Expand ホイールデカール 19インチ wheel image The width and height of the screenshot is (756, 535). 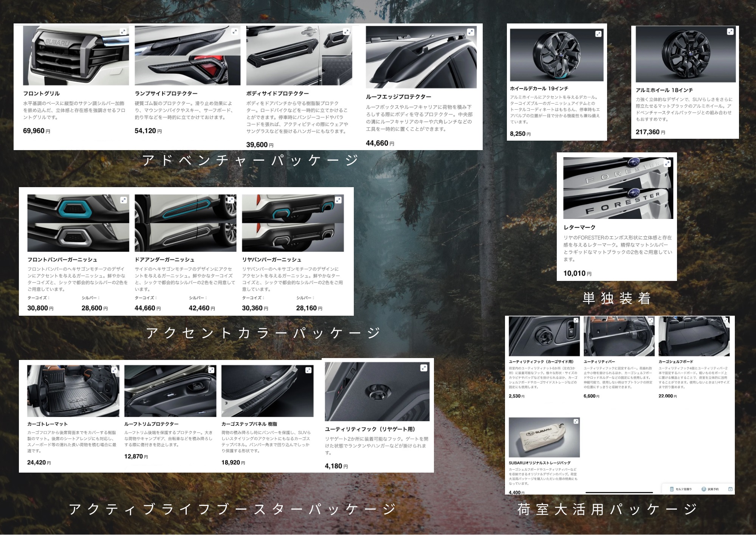click(x=598, y=34)
